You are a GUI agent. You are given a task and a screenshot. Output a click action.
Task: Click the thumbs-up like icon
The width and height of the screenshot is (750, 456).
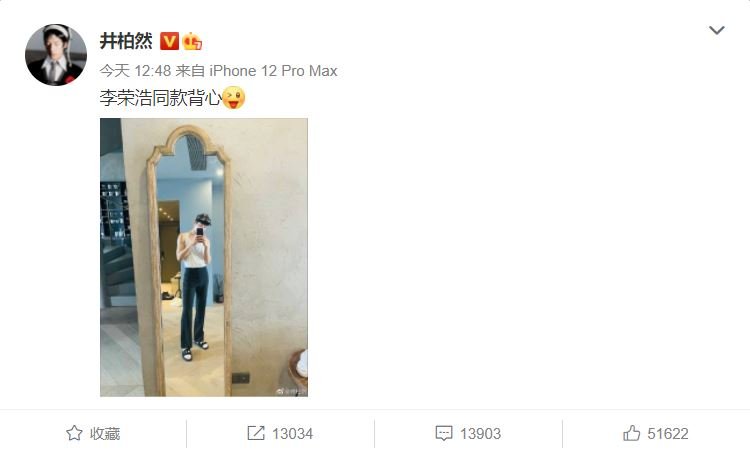point(631,433)
